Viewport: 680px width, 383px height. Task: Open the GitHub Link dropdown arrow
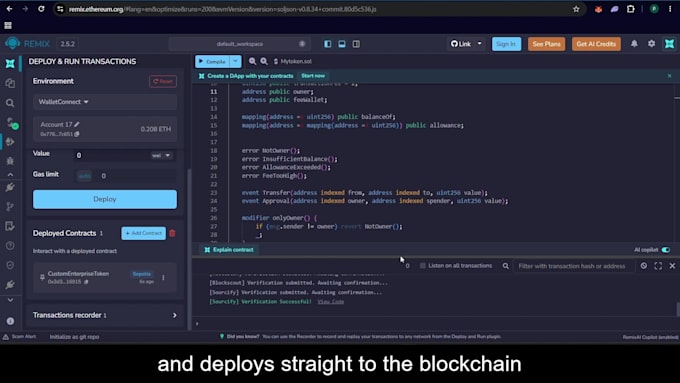click(x=479, y=44)
